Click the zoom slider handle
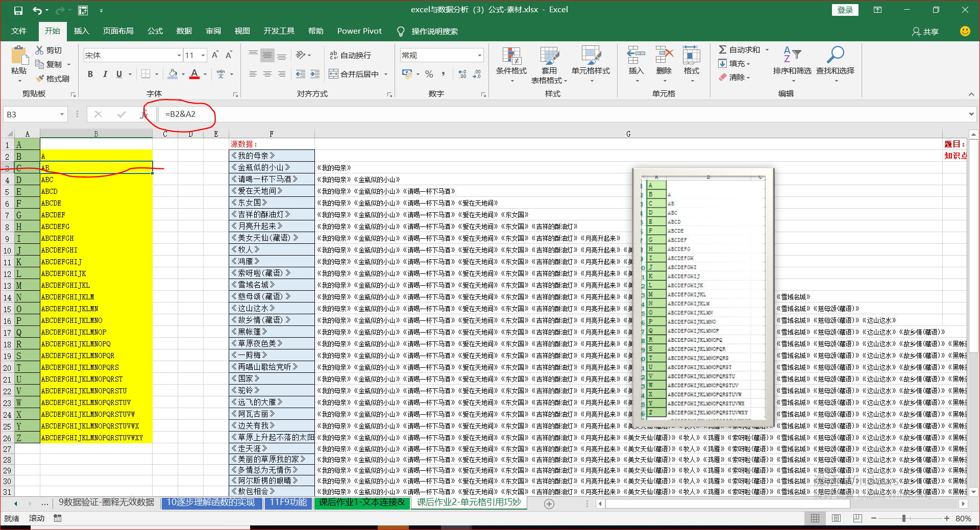Image resolution: width=980 pixels, height=530 pixels. [904, 518]
